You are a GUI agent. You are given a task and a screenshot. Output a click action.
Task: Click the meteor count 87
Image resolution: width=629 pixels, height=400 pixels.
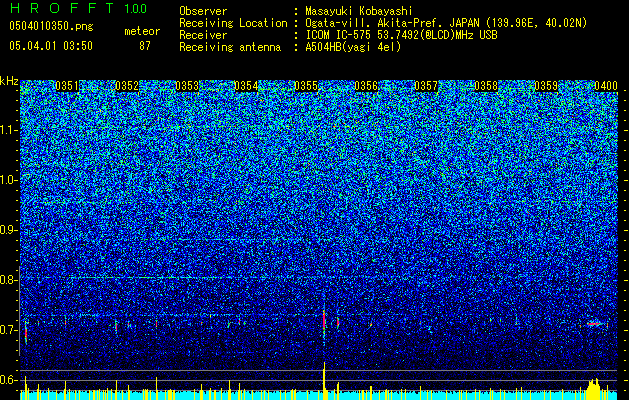click(145, 46)
